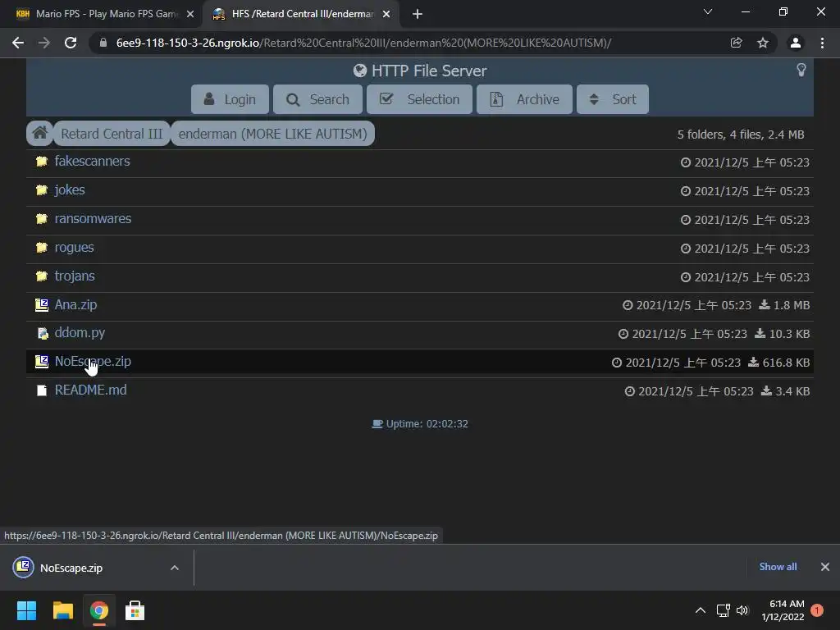Open File Explorer from taskbar

(x=62, y=610)
